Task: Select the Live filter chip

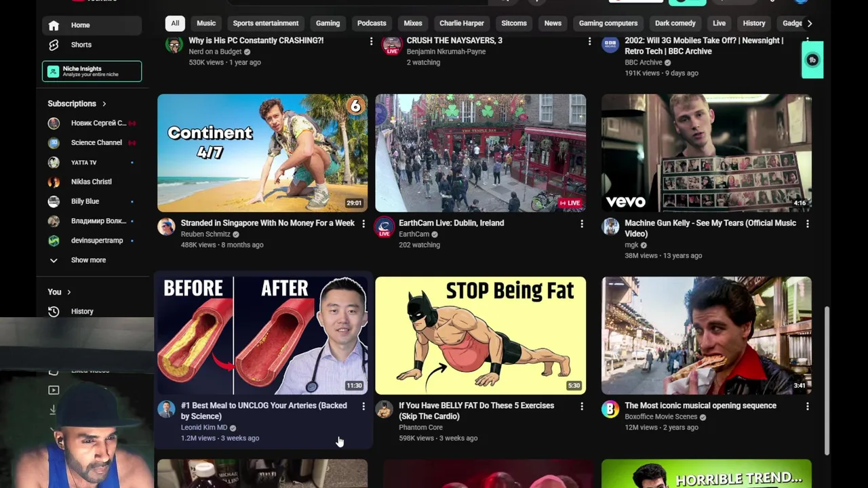Action: click(x=719, y=23)
